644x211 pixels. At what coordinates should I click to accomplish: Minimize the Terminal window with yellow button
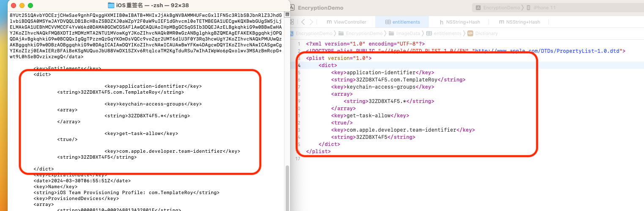click(22, 5)
